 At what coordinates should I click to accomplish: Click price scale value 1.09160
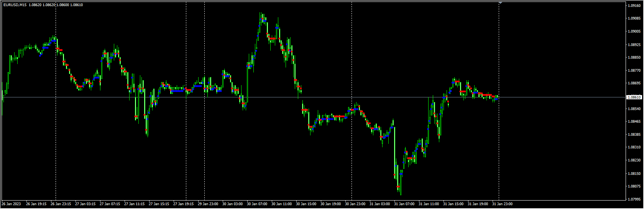click(x=635, y=6)
